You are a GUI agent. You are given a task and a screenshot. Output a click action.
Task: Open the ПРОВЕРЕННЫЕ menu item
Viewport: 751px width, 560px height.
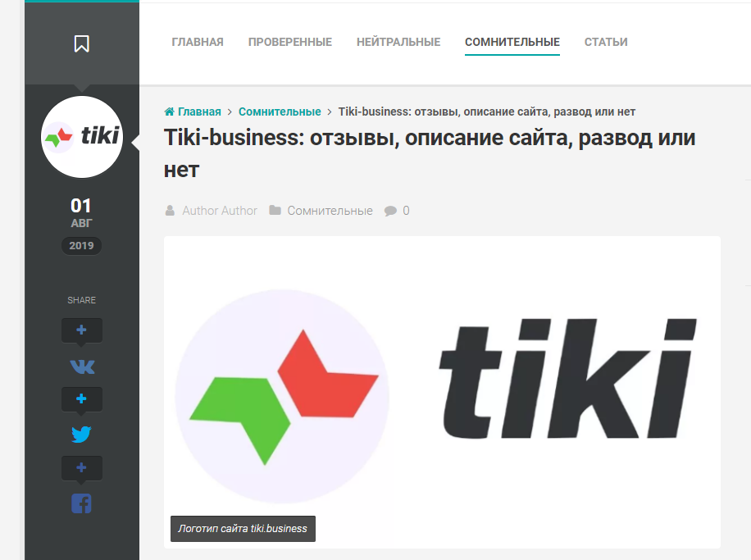[289, 42]
